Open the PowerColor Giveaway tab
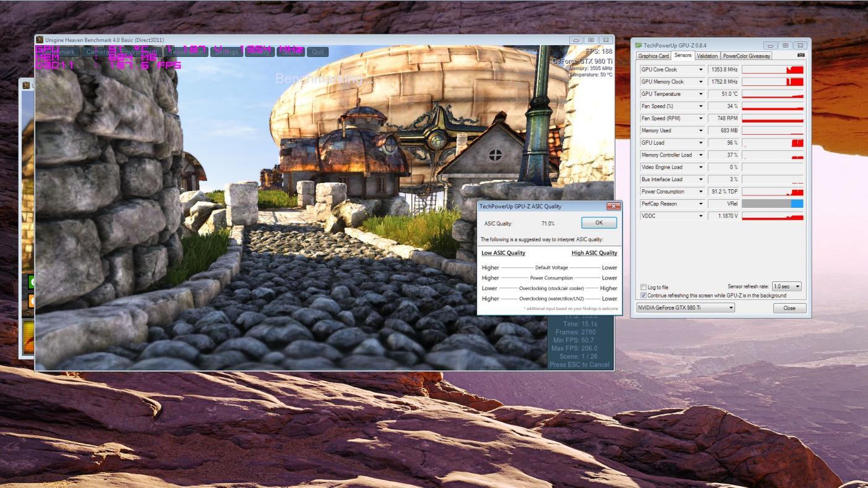Viewport: 868px width, 488px height. tap(747, 56)
